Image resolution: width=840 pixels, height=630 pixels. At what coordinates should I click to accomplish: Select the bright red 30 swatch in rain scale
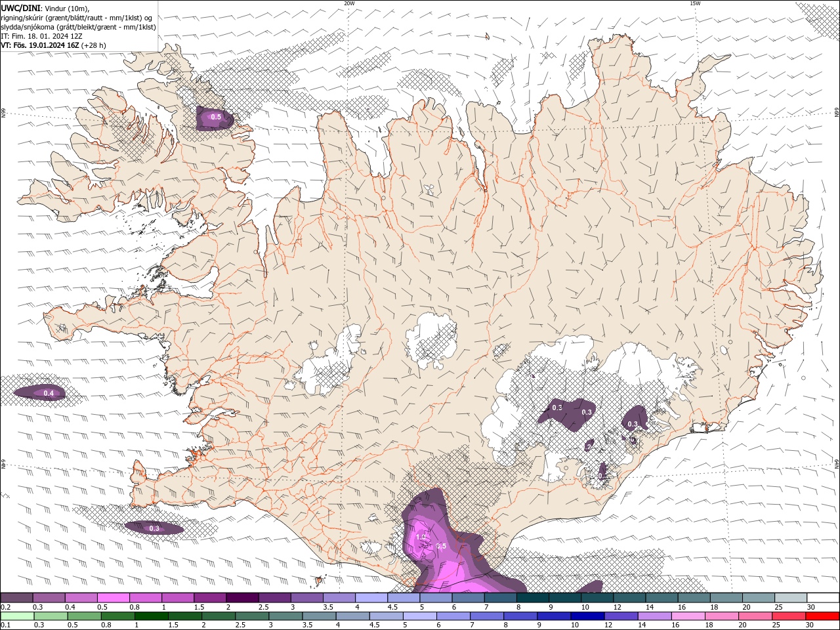click(822, 616)
